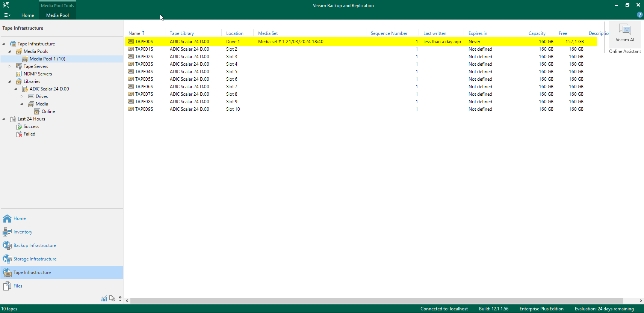Select the TAPE08S tape row
Image resolution: width=644 pixels, height=313 pixels.
pos(361,102)
